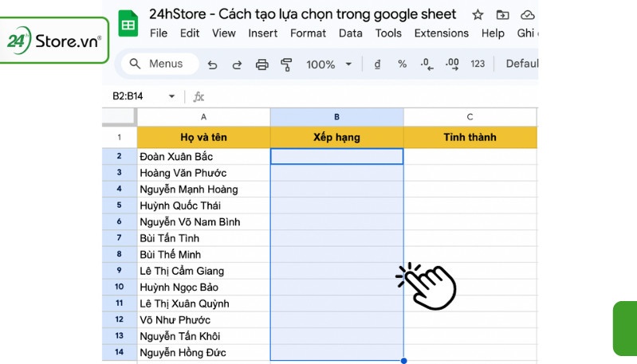Select row 1 header

119,137
